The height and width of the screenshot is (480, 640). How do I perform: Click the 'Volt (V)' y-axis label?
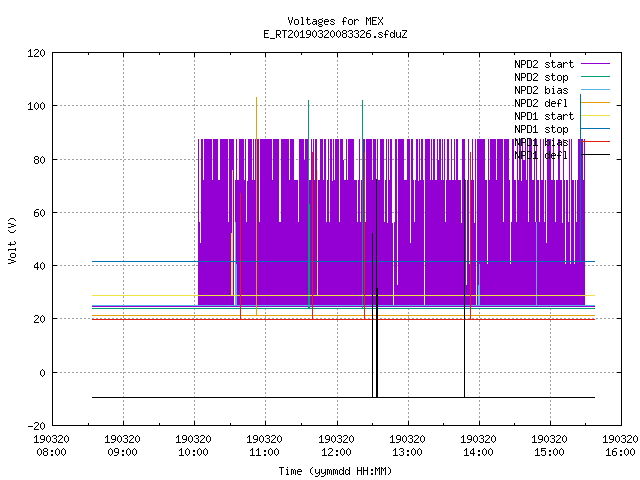point(12,241)
